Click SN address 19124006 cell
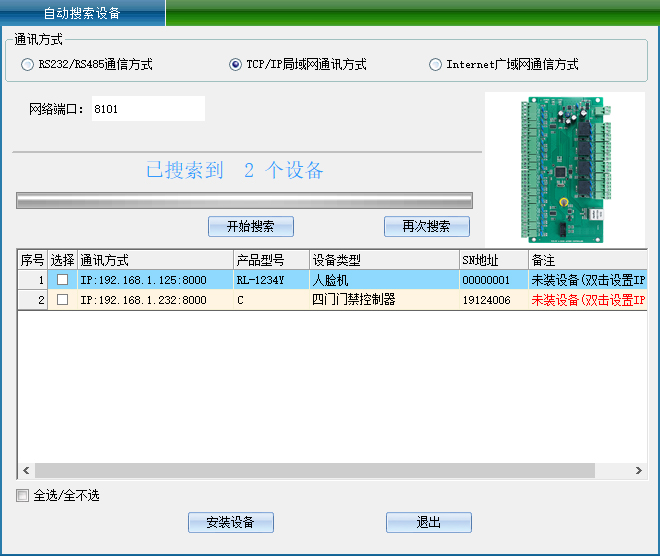This screenshot has width=660, height=556. [x=494, y=300]
